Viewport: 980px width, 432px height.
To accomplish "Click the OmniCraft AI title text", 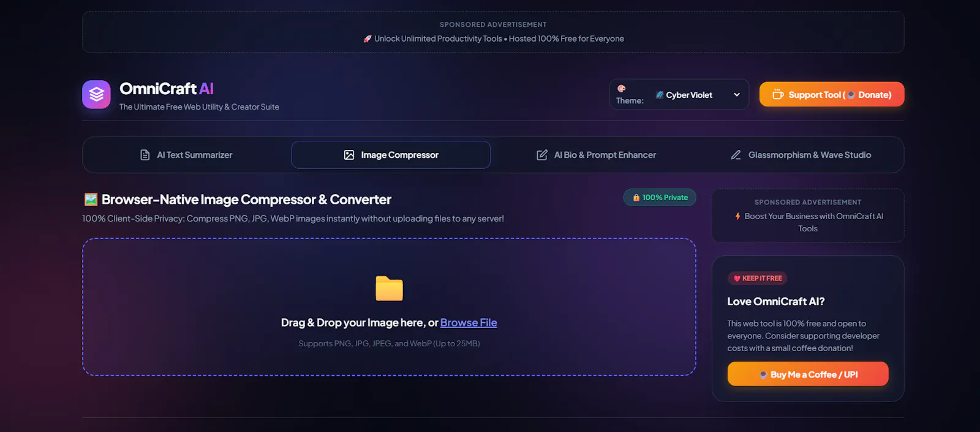I will click(167, 89).
